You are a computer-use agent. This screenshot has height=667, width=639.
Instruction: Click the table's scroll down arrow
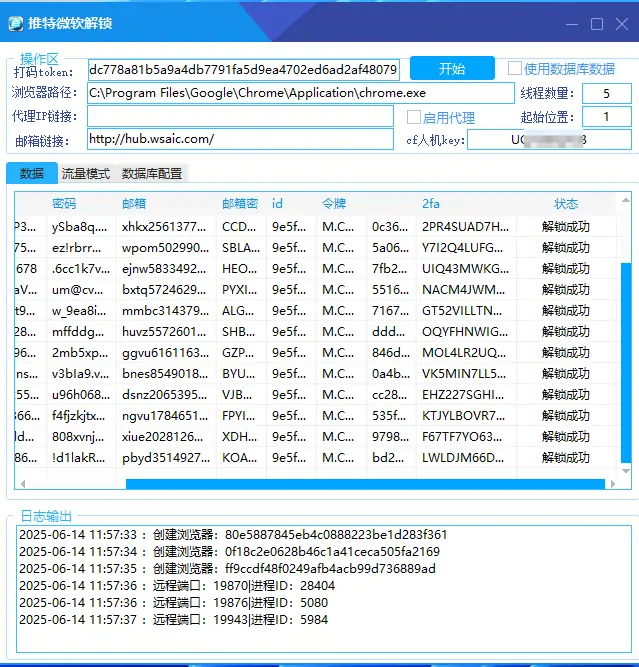626,471
